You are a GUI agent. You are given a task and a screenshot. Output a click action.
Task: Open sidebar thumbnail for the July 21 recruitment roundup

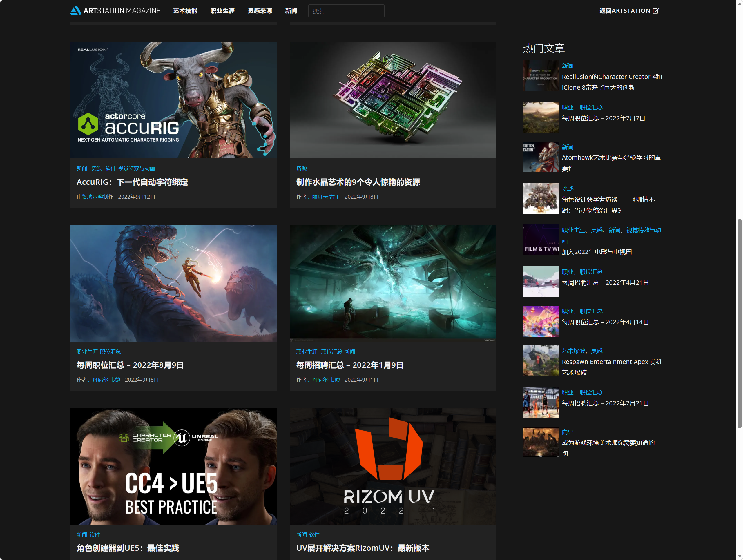click(540, 402)
